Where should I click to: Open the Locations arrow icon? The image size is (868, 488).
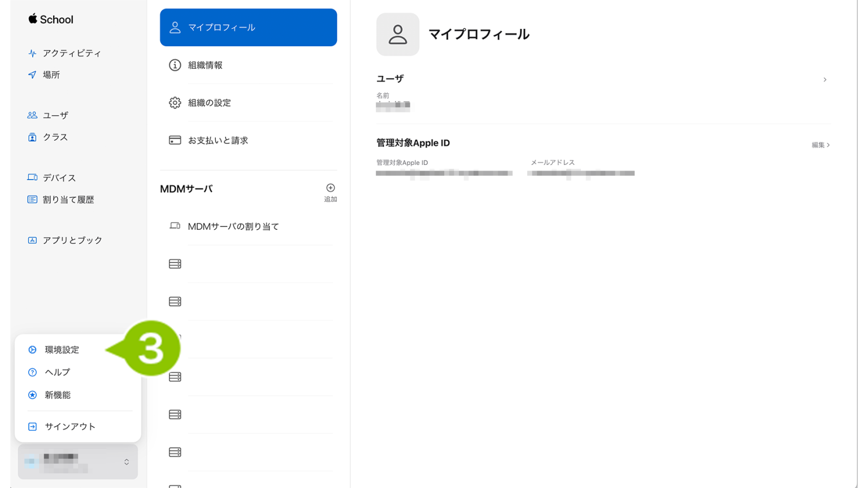(32, 75)
